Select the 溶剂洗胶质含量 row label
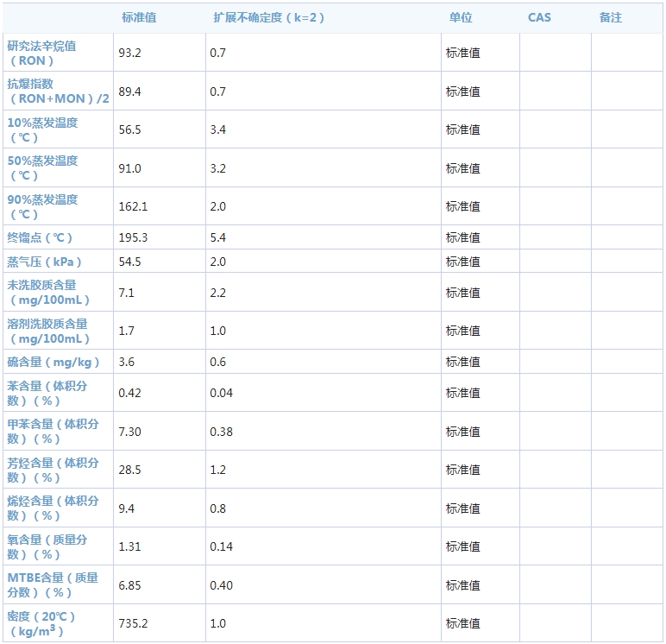The width and height of the screenshot is (666, 644). click(x=48, y=331)
